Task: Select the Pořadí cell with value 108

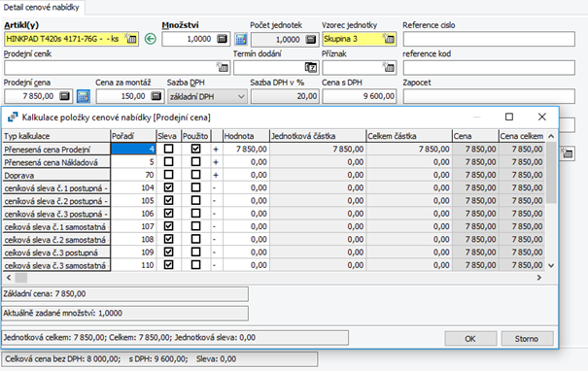Action: tap(133, 239)
